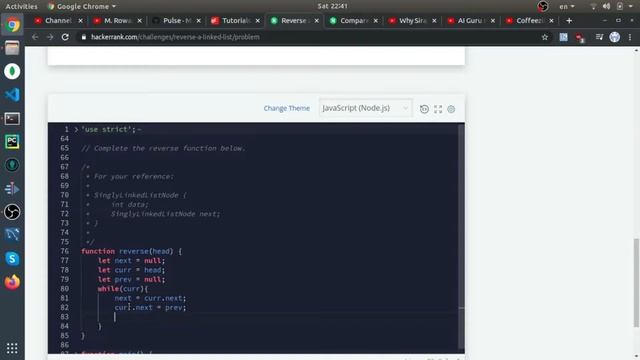The image size is (640, 360).
Task: Switch to Compare tab
Action: [x=353, y=20]
